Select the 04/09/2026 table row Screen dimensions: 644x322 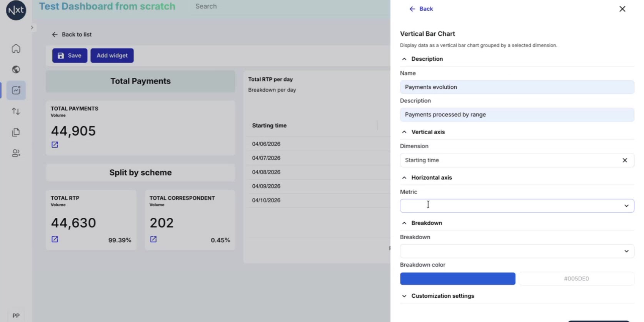pos(319,186)
